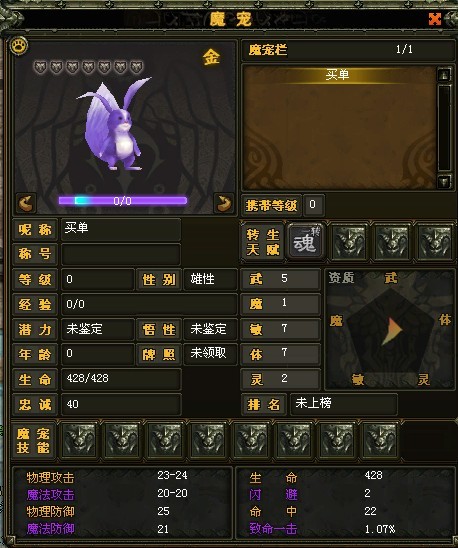Close the 魔宠 window

point(435,19)
